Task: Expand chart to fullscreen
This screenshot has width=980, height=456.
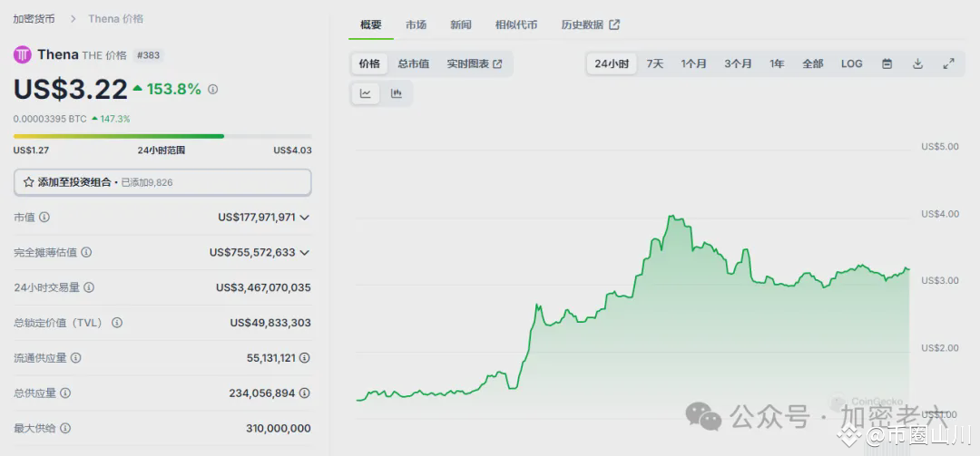Action: coord(948,63)
